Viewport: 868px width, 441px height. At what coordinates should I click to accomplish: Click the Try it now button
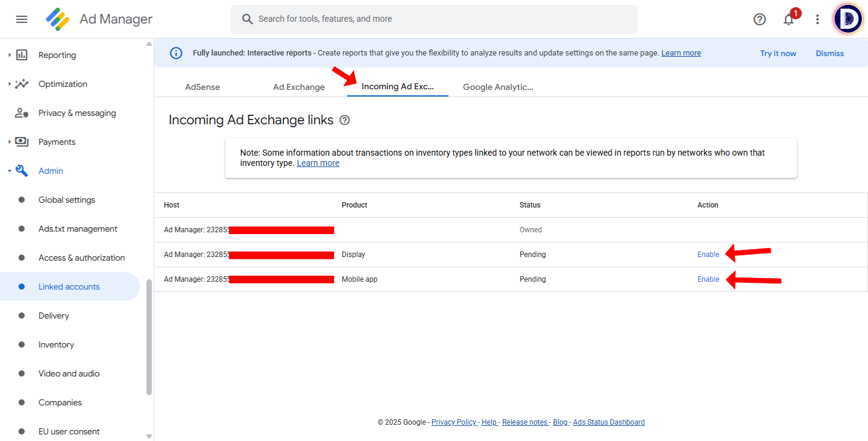tap(778, 53)
